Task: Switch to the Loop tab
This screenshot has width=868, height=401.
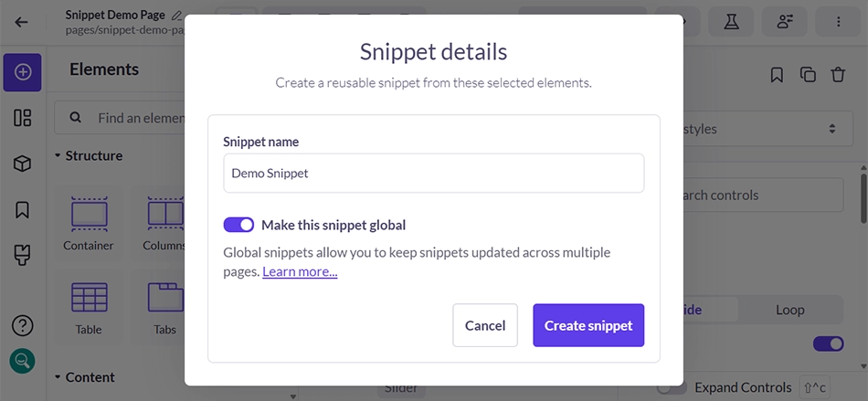Action: pyautogui.click(x=789, y=310)
